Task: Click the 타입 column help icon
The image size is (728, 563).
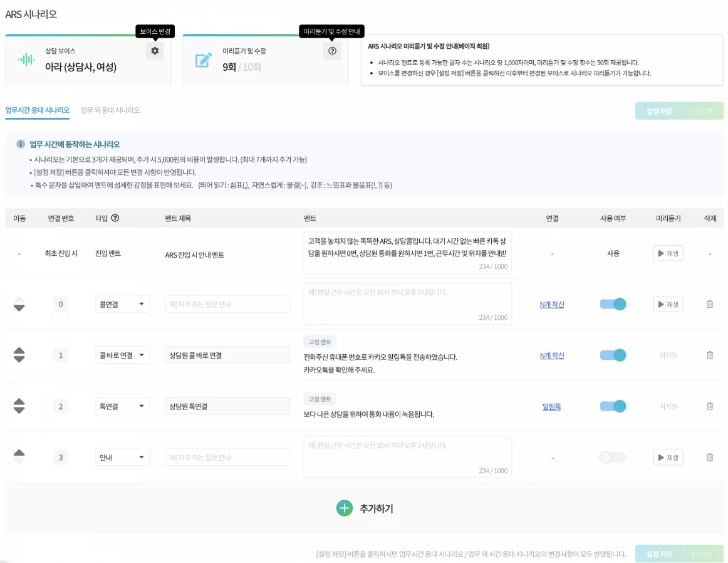Action: (115, 218)
